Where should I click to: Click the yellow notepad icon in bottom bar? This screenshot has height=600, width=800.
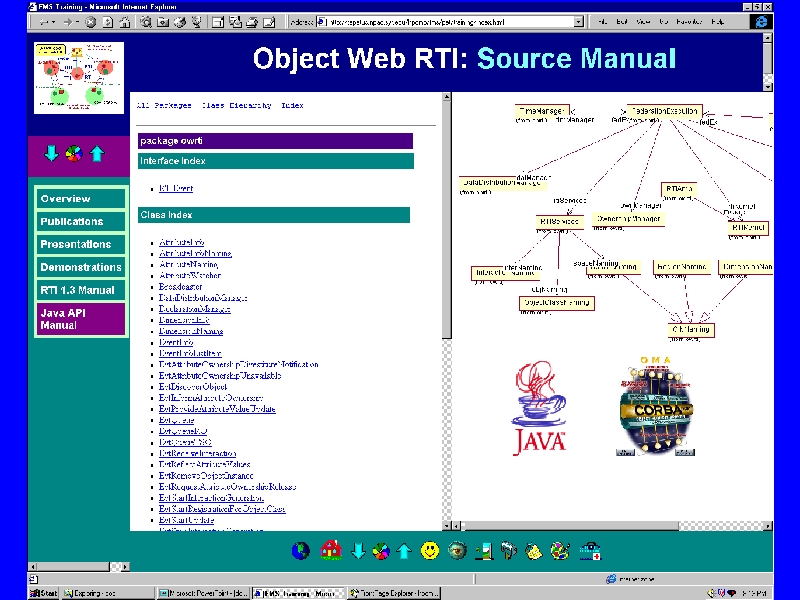tap(534, 551)
